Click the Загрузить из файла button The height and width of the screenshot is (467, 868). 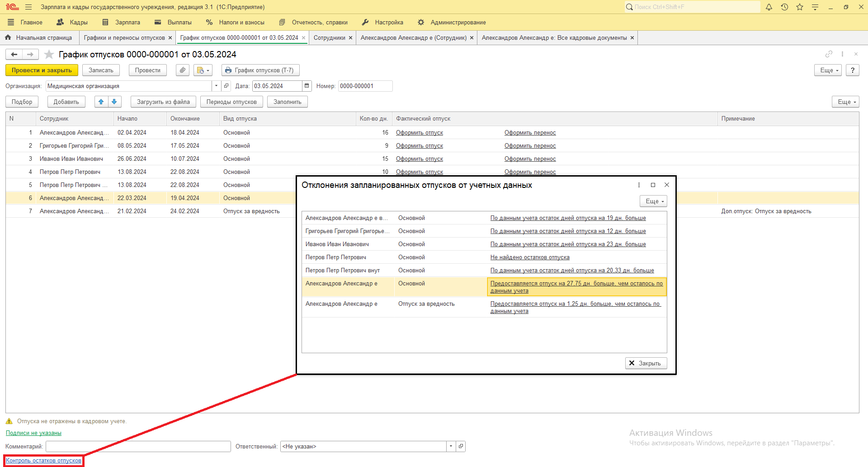pyautogui.click(x=163, y=102)
